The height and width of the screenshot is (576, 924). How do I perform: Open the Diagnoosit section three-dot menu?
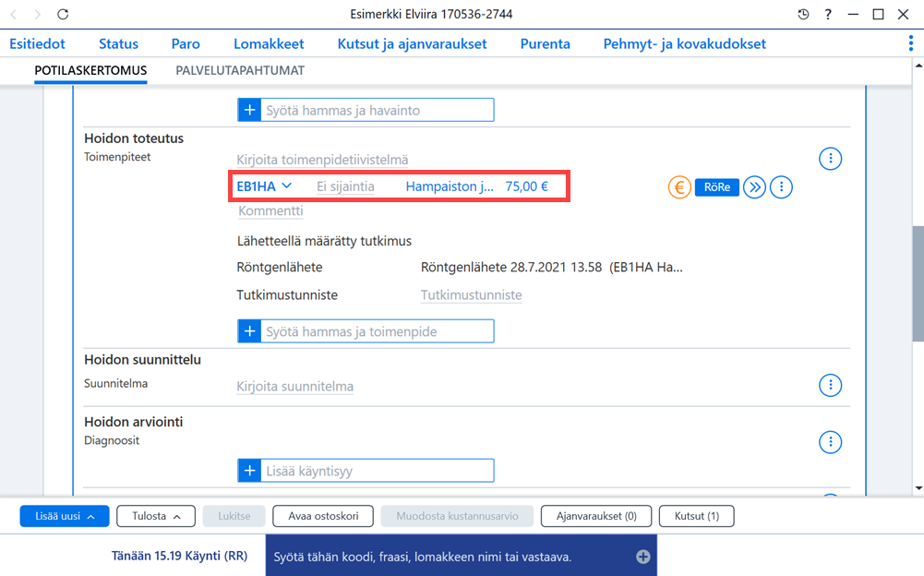[830, 442]
